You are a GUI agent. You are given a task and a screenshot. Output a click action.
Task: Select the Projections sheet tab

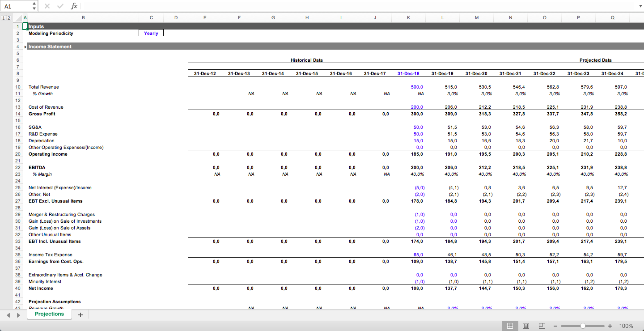point(49,314)
